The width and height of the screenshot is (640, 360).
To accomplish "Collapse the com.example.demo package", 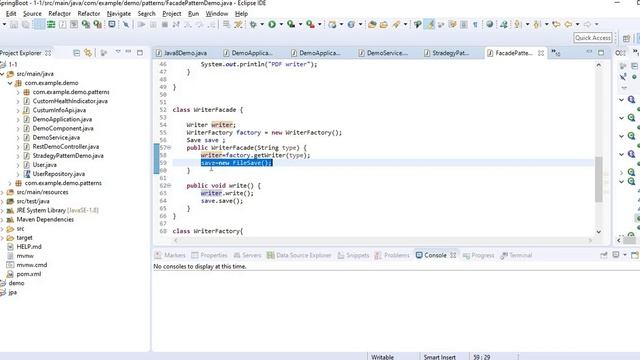I will [10, 83].
